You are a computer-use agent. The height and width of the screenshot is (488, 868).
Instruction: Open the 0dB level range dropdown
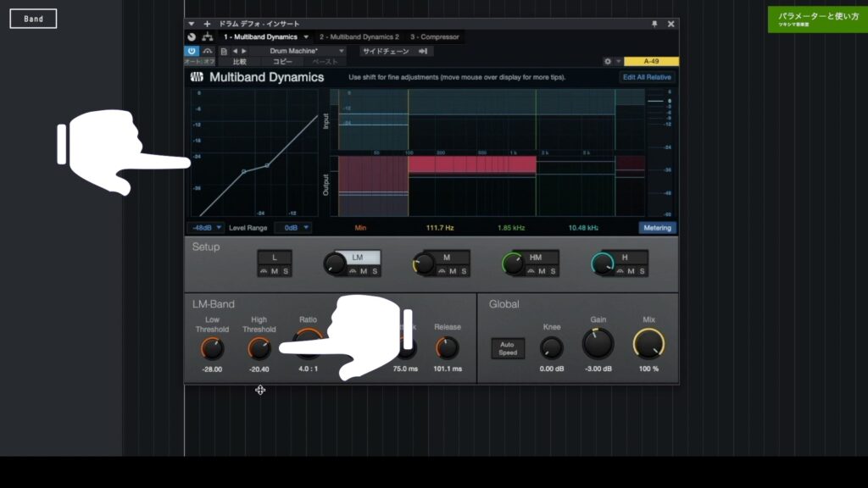click(293, 227)
